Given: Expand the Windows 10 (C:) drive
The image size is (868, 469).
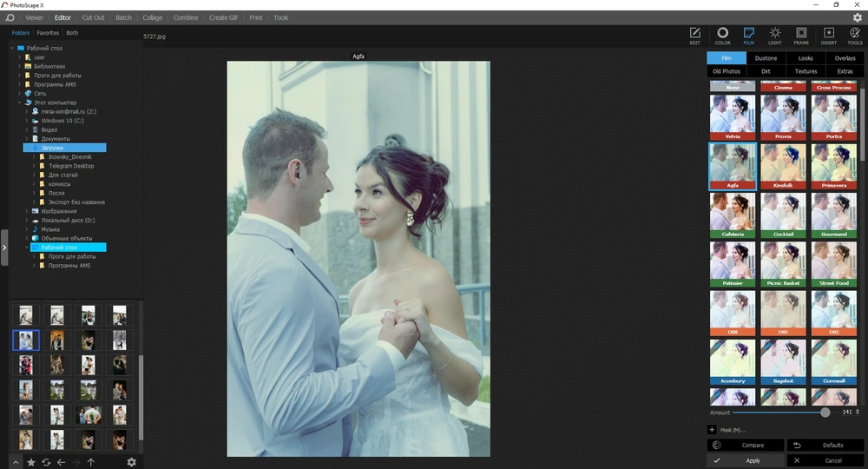Looking at the screenshot, I should 28,121.
